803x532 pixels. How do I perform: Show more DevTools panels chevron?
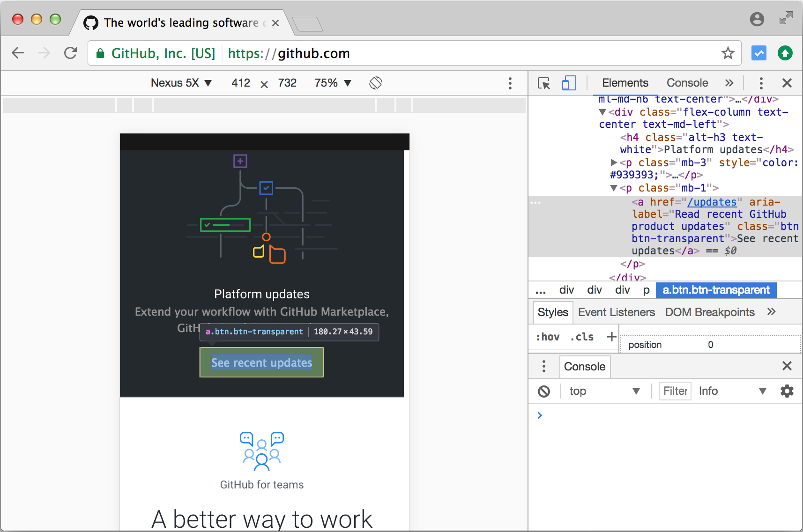coord(729,83)
